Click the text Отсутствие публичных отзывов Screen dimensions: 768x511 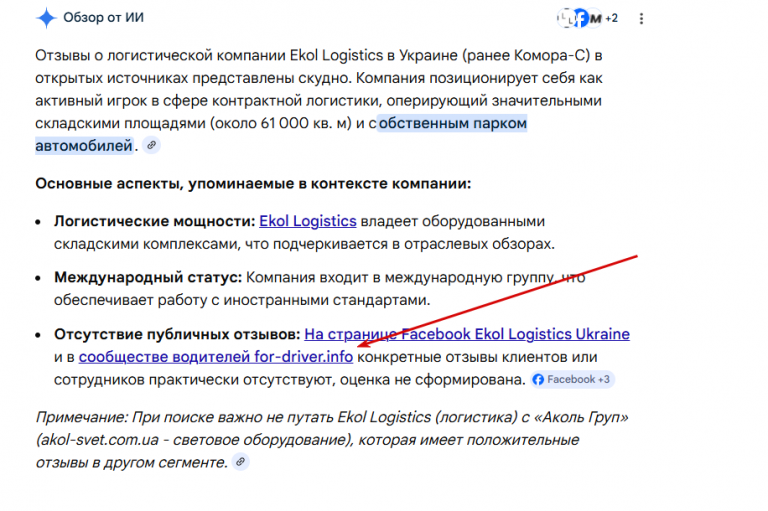coord(177,334)
